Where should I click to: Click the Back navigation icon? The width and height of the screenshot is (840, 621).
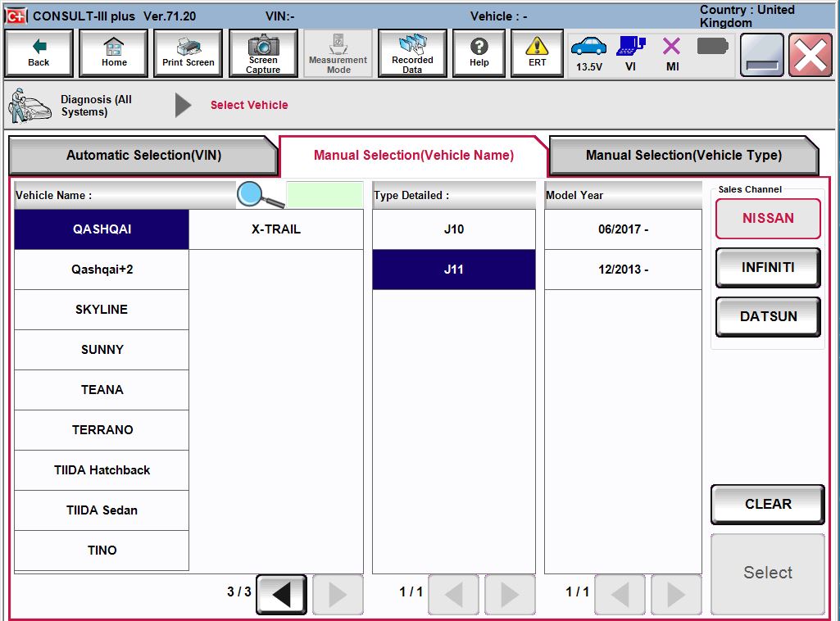click(x=38, y=52)
